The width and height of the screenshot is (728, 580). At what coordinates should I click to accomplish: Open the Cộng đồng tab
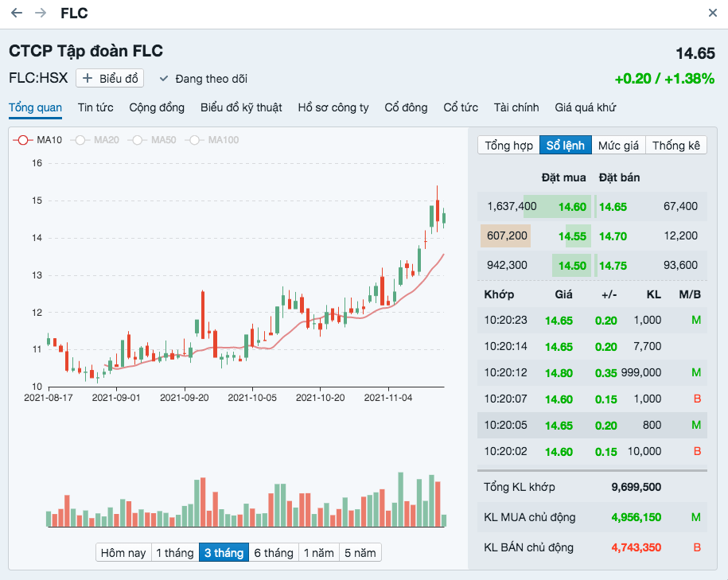pos(157,107)
